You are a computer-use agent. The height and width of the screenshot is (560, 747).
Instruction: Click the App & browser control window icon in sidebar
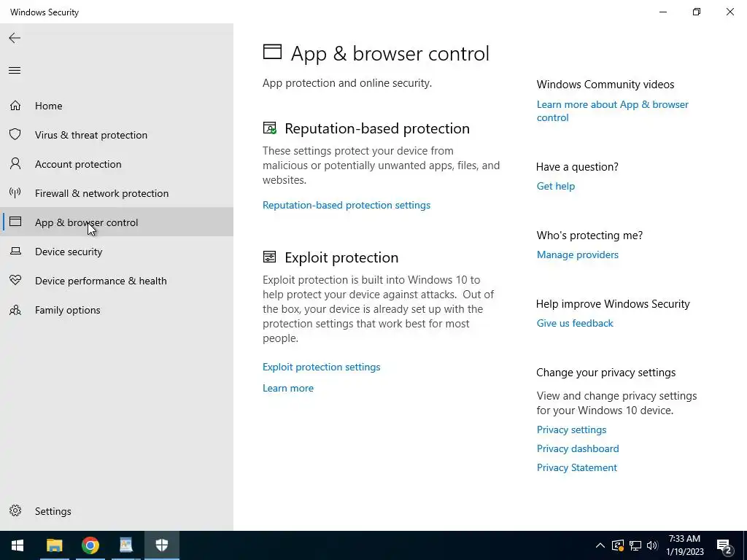point(15,222)
